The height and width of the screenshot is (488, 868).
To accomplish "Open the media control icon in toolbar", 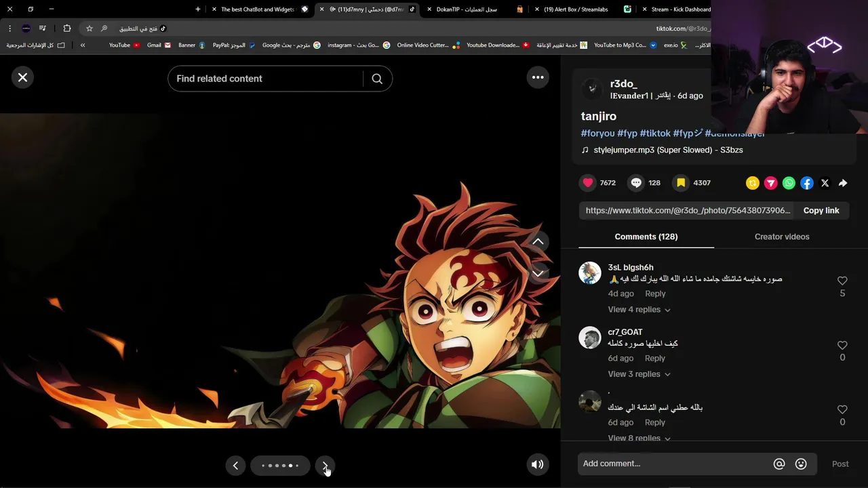I will click(x=43, y=28).
